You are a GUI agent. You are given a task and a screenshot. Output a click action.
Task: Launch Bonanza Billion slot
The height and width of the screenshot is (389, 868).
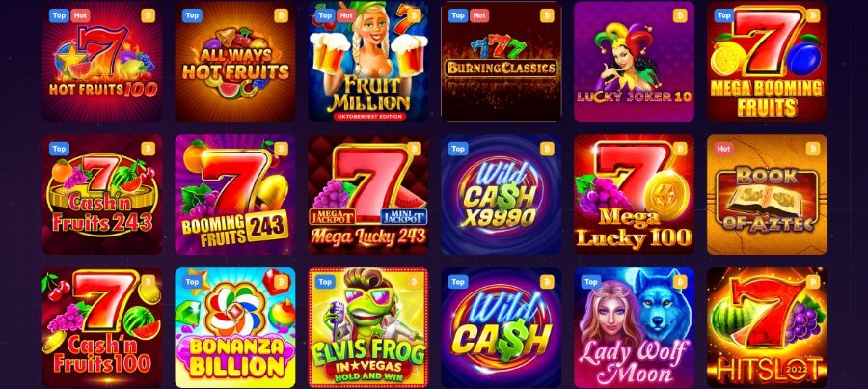tap(235, 327)
